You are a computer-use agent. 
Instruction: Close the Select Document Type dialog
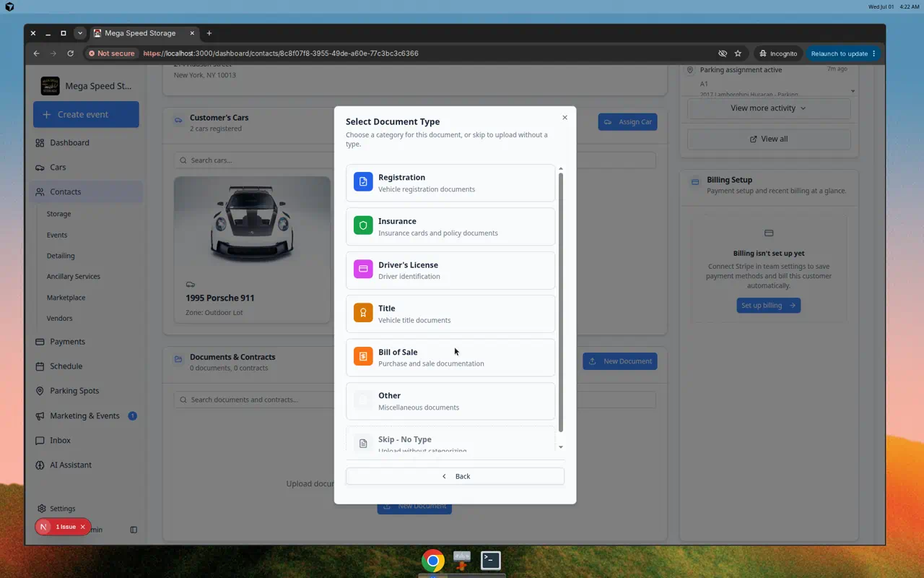(565, 117)
